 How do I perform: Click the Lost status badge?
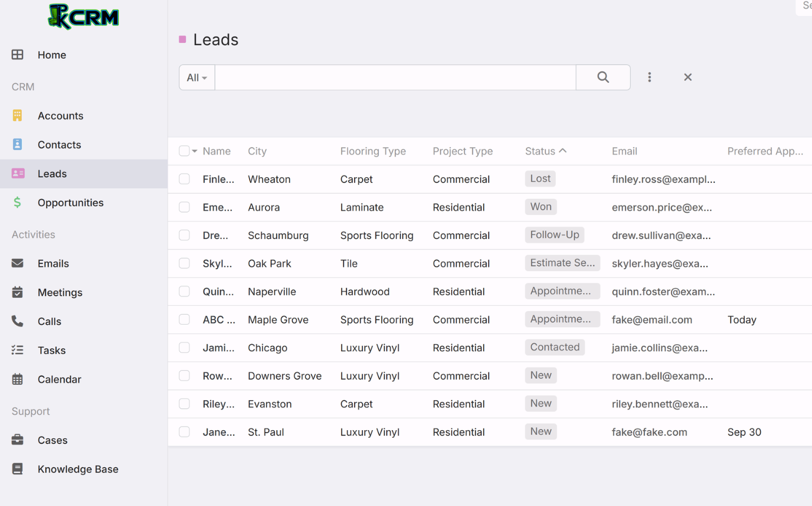(540, 178)
